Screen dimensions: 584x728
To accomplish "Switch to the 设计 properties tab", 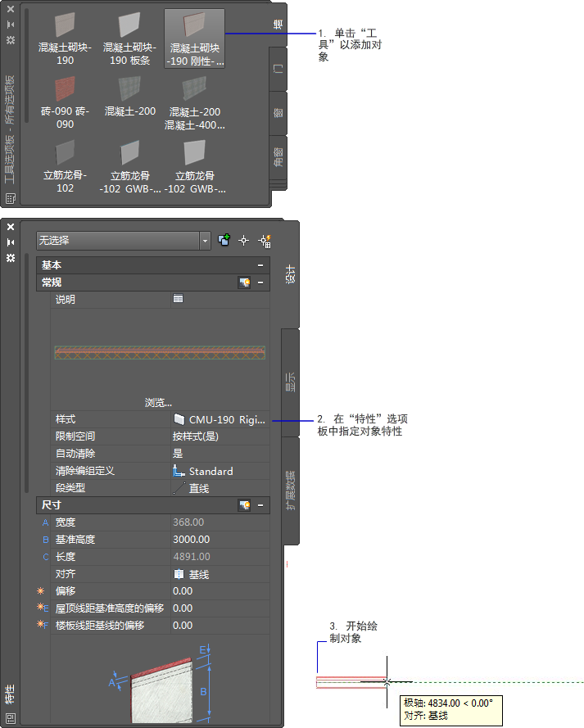I will click(x=290, y=274).
